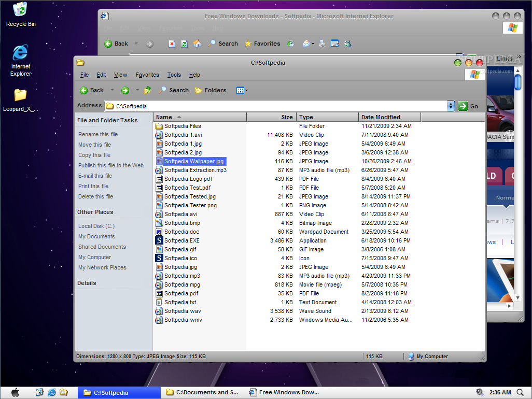Click Messenger icon in Internet Explorer toolbar

point(347,44)
